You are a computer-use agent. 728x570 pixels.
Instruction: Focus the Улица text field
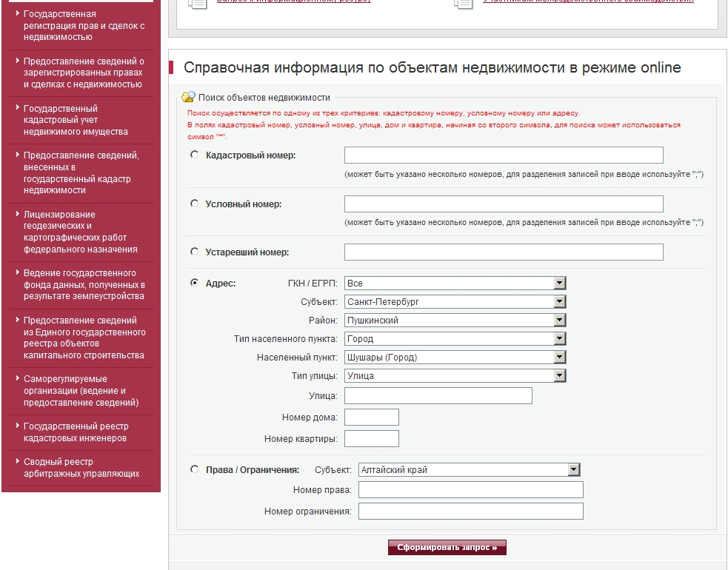click(438, 395)
